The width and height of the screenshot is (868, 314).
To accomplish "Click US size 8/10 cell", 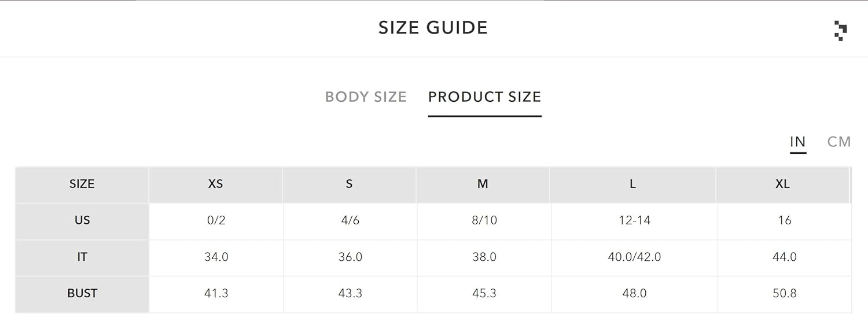I will coord(484,221).
